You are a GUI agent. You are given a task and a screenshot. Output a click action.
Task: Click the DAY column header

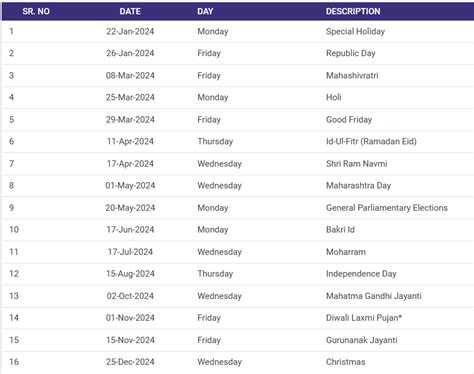tap(205, 11)
